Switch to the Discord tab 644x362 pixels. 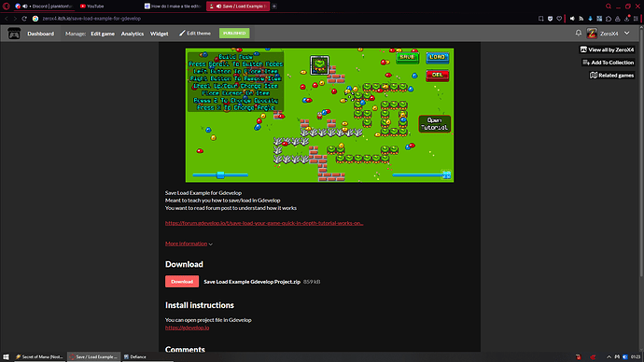click(44, 7)
